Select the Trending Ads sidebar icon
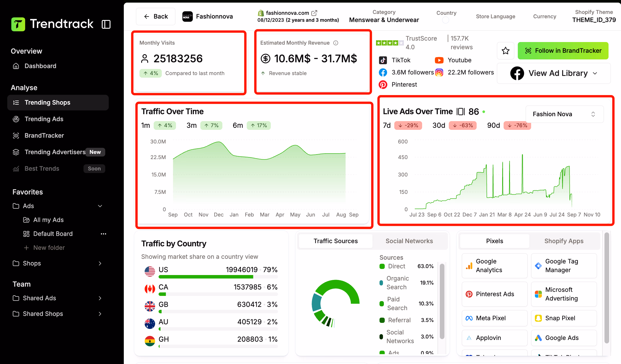 16,119
